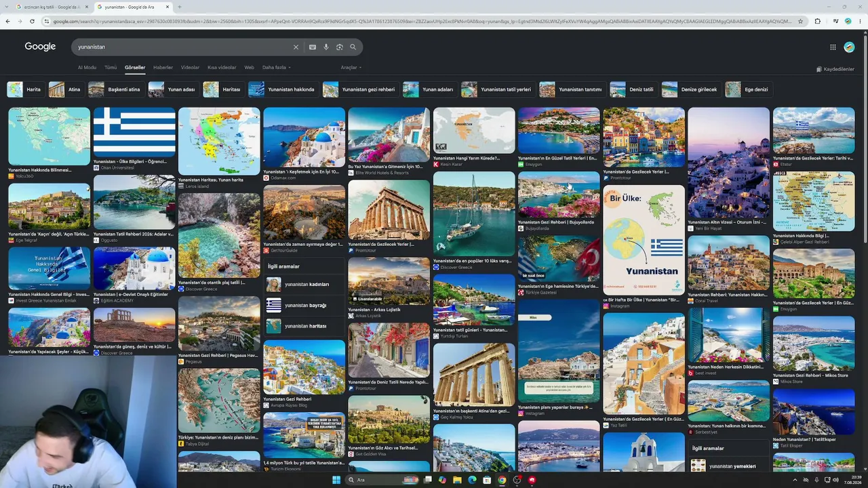
Task: Clear the search box with the X icon
Action: tap(296, 47)
